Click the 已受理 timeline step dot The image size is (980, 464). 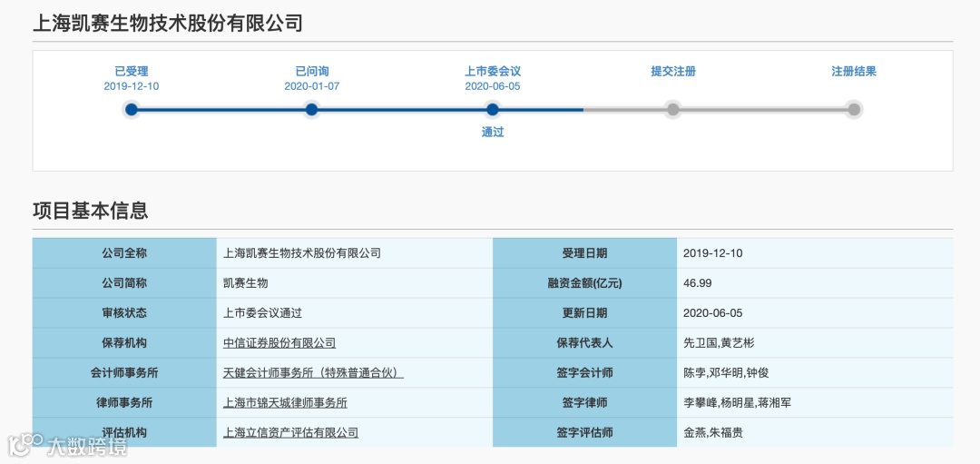click(132, 110)
